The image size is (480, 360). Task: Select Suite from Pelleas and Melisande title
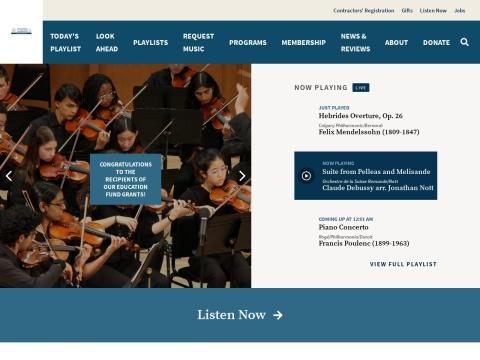pyautogui.click(x=376, y=171)
